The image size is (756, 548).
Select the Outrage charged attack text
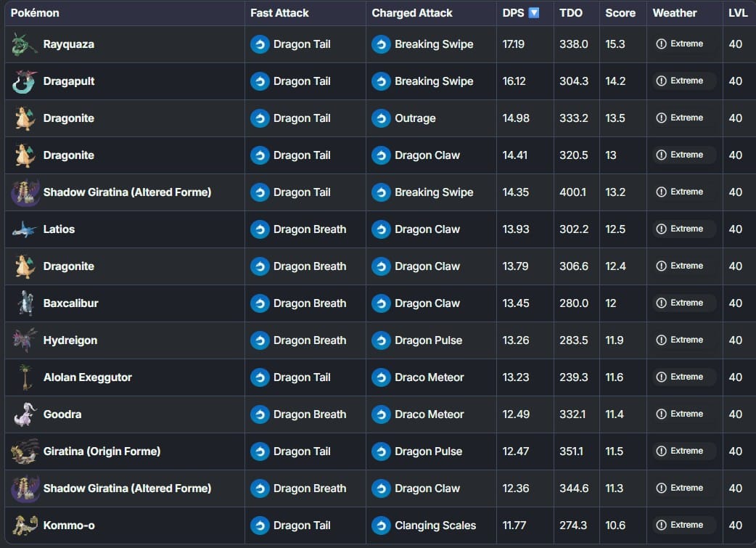click(415, 118)
